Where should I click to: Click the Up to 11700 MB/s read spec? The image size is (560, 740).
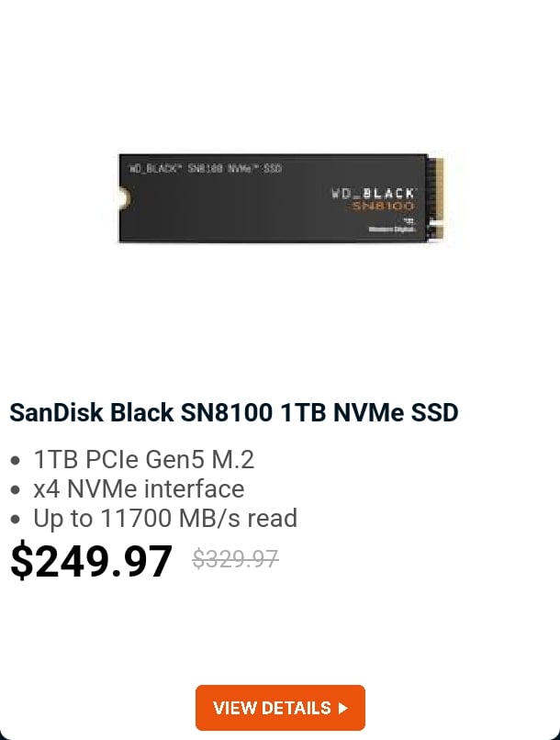(165, 518)
